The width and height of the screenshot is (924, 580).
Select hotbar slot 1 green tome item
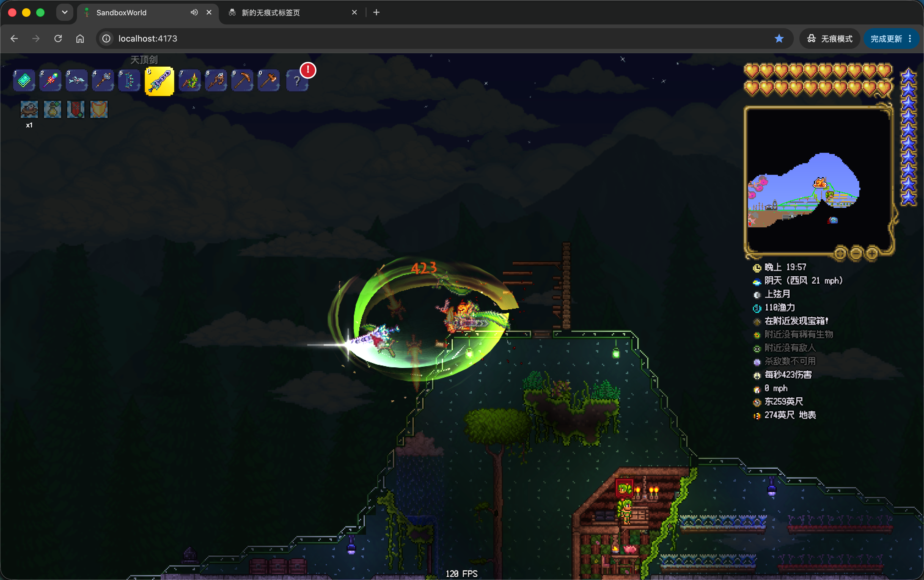click(24, 81)
